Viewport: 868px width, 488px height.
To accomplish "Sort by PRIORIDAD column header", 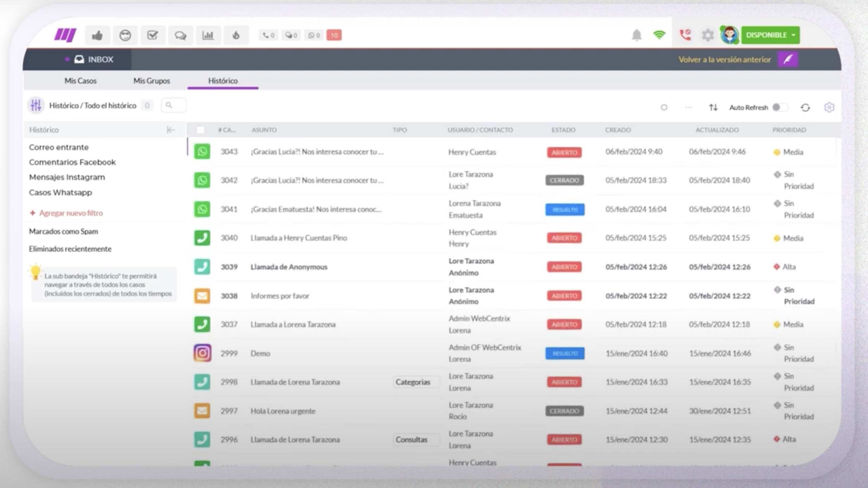I will [789, 130].
